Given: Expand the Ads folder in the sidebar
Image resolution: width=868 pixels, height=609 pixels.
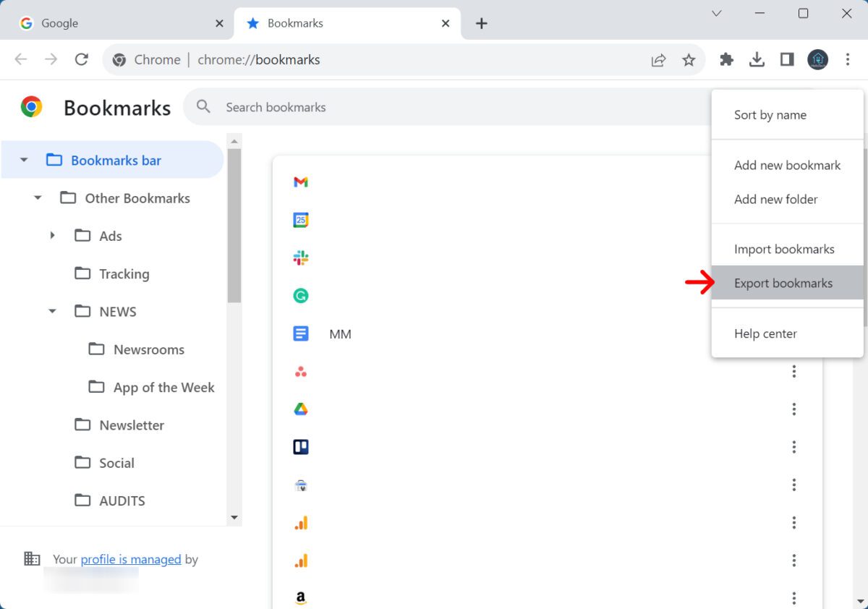Looking at the screenshot, I should click(51, 236).
